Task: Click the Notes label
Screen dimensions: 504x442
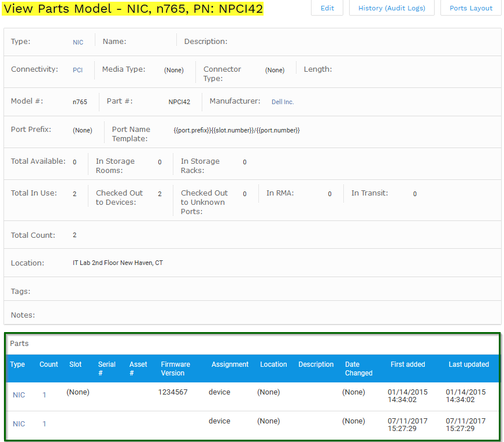Action: coord(23,315)
